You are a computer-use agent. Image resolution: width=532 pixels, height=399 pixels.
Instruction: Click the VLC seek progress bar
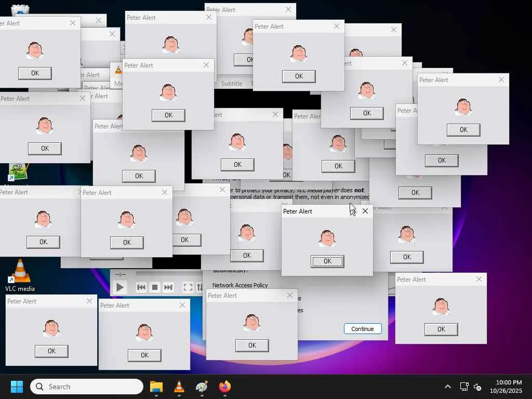click(x=169, y=273)
